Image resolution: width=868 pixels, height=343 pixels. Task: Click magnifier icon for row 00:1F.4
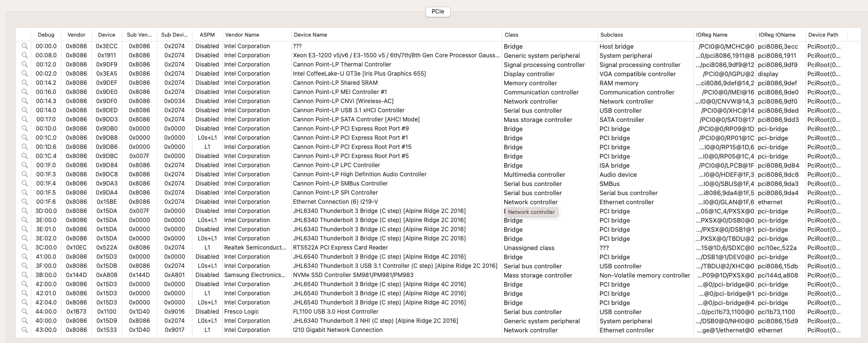pyautogui.click(x=25, y=184)
